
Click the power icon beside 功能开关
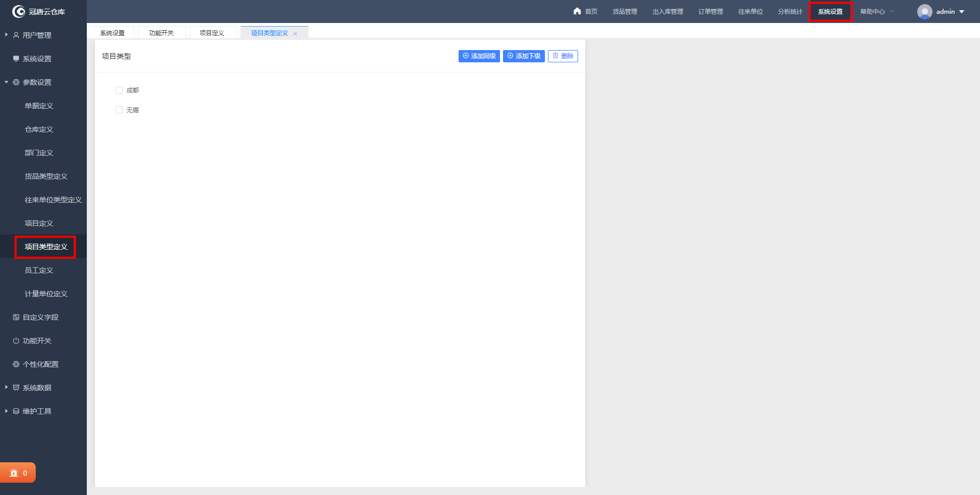(16, 341)
